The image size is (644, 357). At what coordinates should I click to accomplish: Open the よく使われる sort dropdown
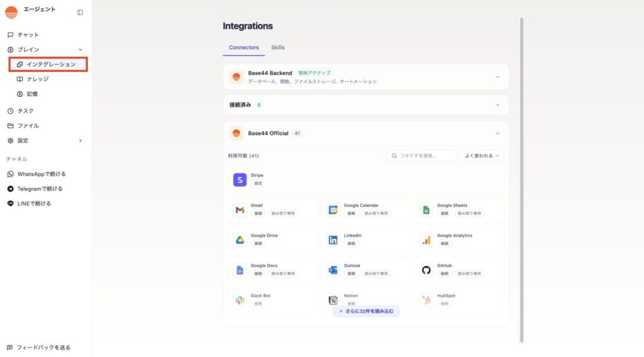[x=482, y=155]
